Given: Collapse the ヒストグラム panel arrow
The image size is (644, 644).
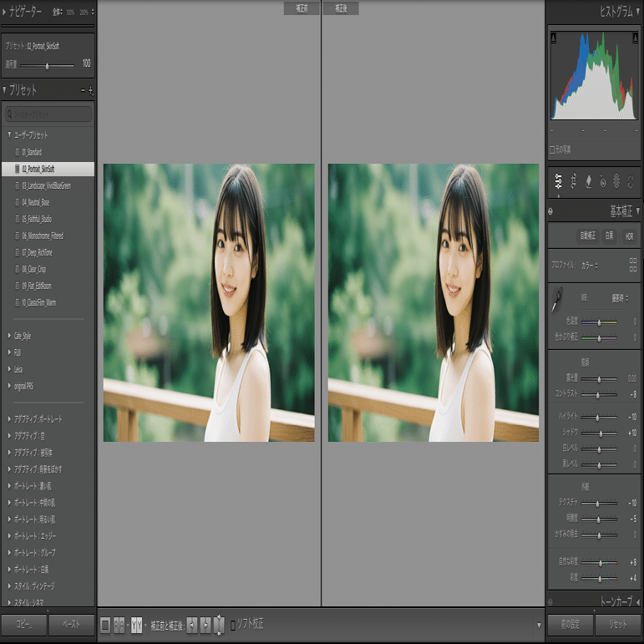Looking at the screenshot, I should coord(638,12).
